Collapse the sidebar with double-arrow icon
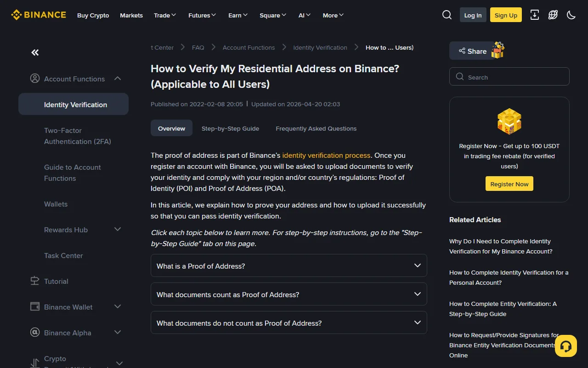The height and width of the screenshot is (368, 588). click(x=35, y=52)
